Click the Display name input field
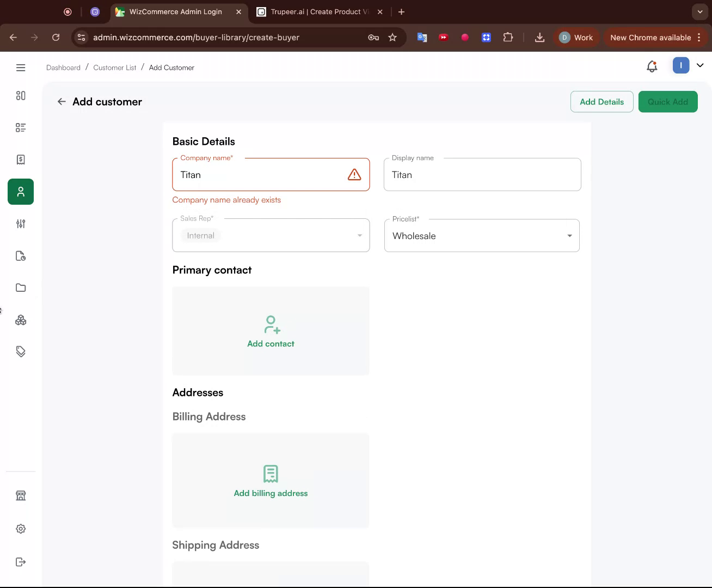This screenshot has height=588, width=712. coord(482,175)
